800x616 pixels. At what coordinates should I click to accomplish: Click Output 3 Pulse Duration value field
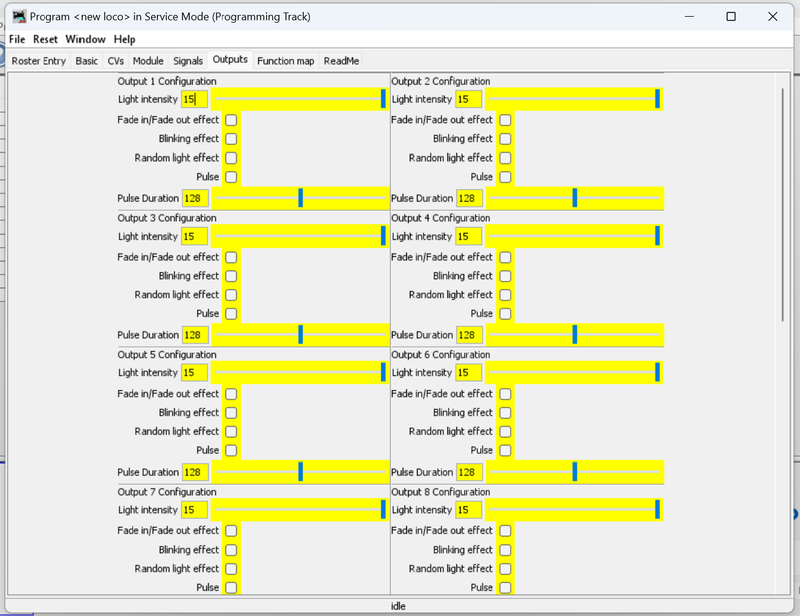click(x=195, y=335)
